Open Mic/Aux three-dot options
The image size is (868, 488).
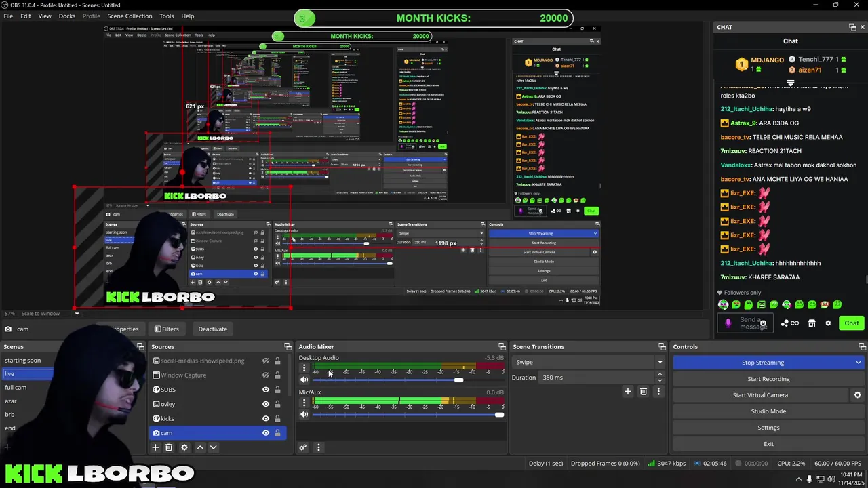click(304, 403)
